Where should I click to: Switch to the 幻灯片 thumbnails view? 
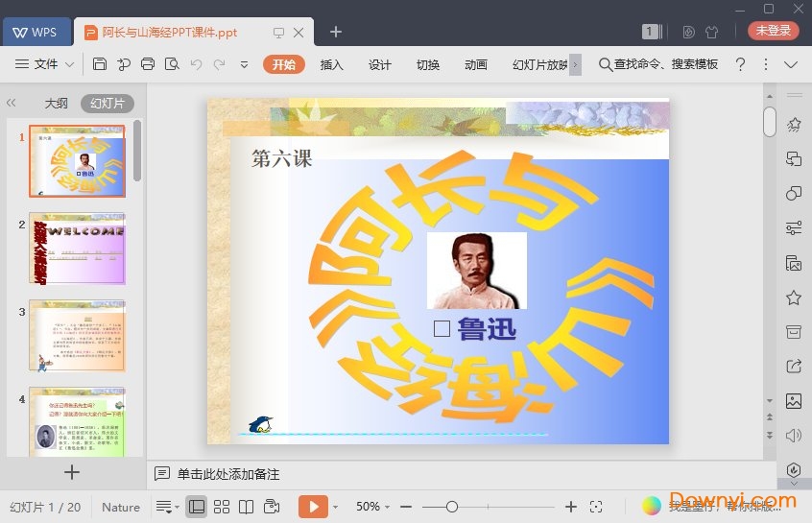pos(107,104)
